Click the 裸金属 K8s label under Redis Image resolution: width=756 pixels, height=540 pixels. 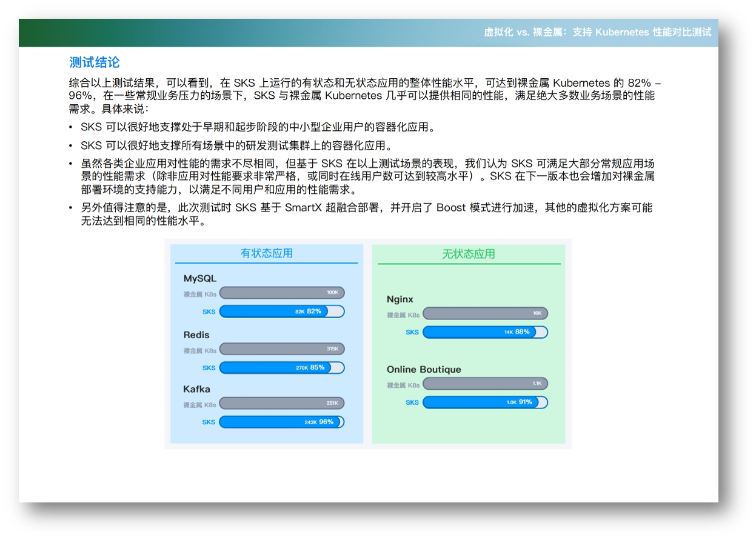199,351
